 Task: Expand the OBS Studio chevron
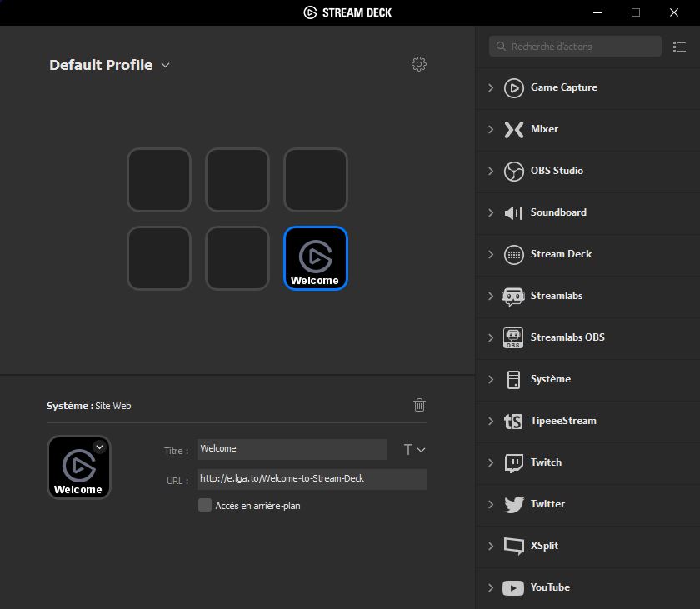(x=491, y=172)
